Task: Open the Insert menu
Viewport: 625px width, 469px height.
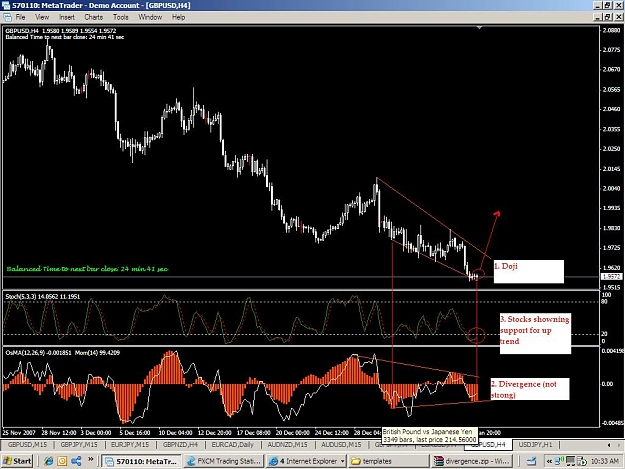Action: pyautogui.click(x=67, y=17)
